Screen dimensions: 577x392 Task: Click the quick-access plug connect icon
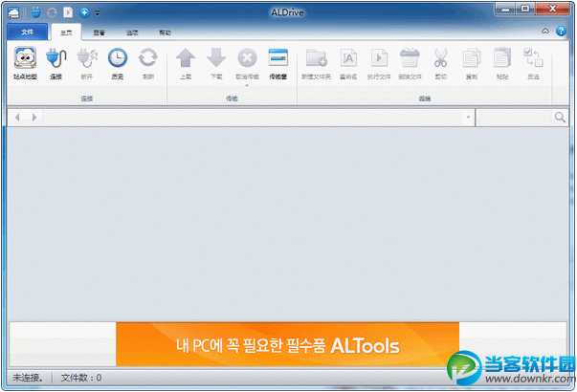pyautogui.click(x=35, y=12)
